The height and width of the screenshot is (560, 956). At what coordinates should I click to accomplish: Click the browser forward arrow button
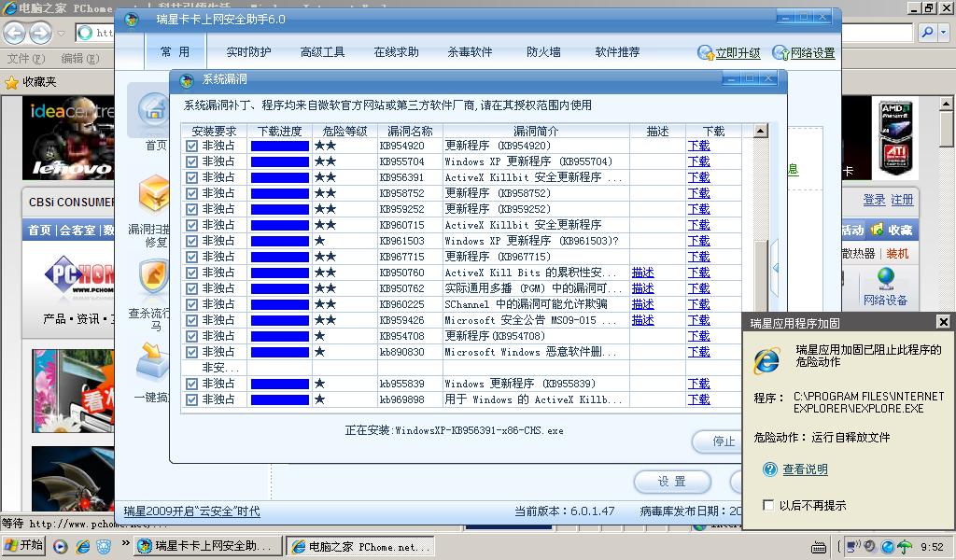point(41,33)
